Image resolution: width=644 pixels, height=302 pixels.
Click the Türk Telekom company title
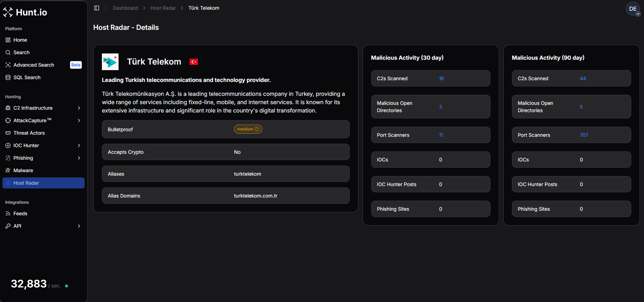click(154, 62)
